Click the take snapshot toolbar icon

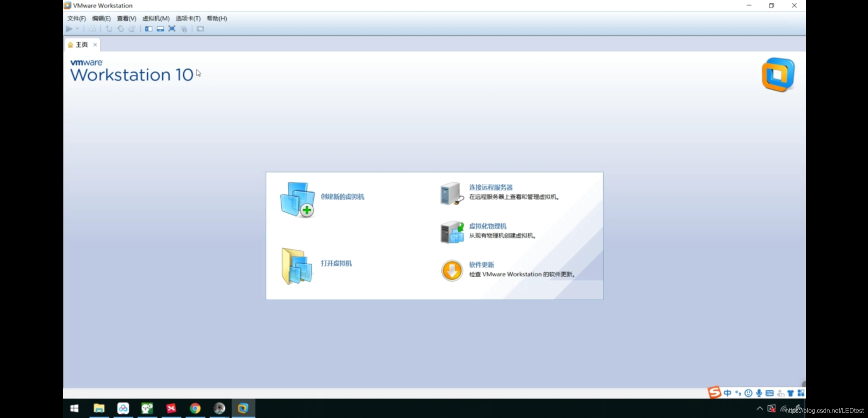click(109, 29)
